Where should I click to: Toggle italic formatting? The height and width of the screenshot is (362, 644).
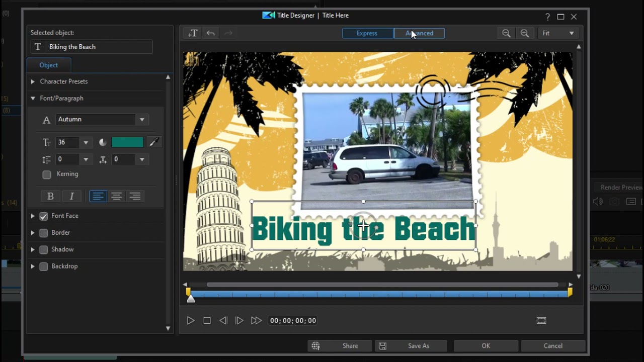(x=72, y=196)
